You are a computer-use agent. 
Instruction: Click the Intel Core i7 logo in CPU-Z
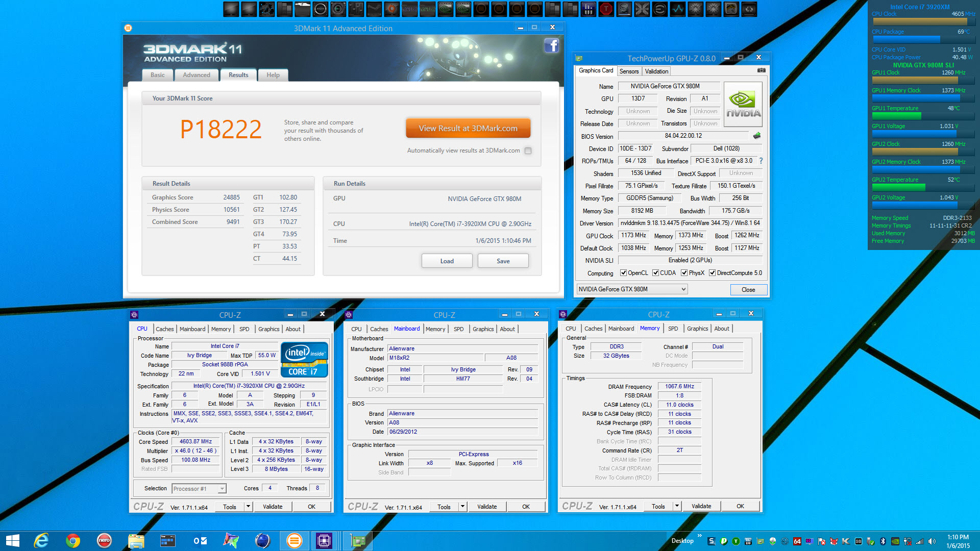click(304, 360)
